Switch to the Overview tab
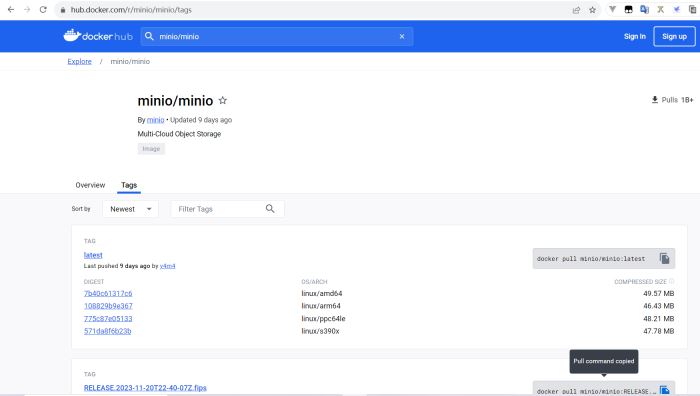 [x=90, y=185]
